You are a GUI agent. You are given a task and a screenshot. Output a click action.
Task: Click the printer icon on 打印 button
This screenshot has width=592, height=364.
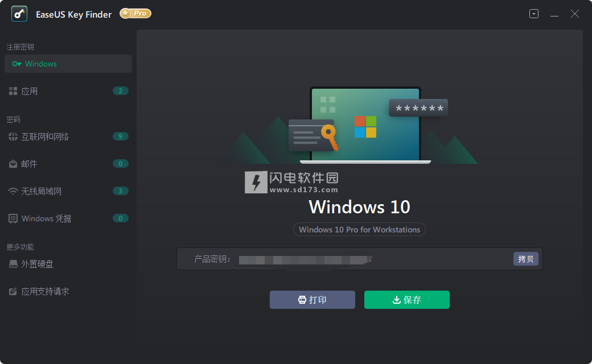click(302, 300)
